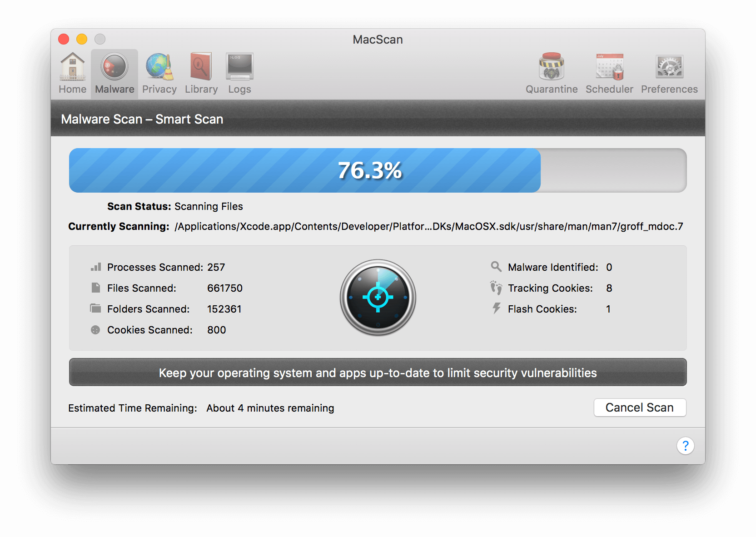
Task: Click the security vulnerabilities tip banner
Action: pos(378,373)
